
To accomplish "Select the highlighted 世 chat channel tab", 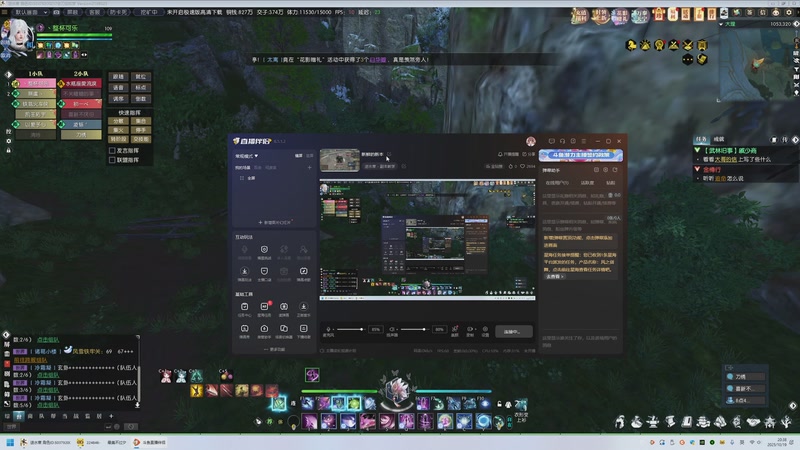I will pyautogui.click(x=19, y=416).
